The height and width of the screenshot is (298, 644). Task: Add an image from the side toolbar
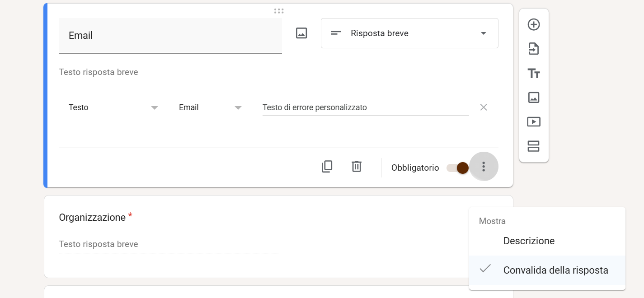(x=534, y=97)
